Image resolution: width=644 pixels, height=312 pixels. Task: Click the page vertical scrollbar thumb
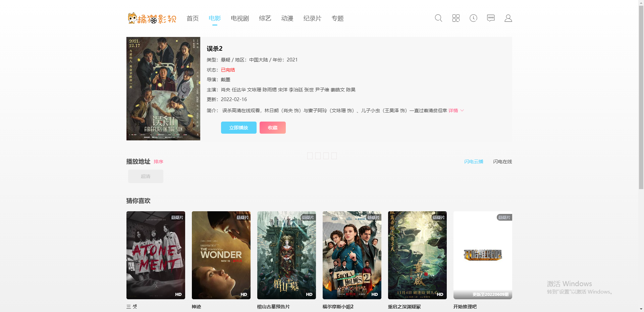(x=641, y=97)
